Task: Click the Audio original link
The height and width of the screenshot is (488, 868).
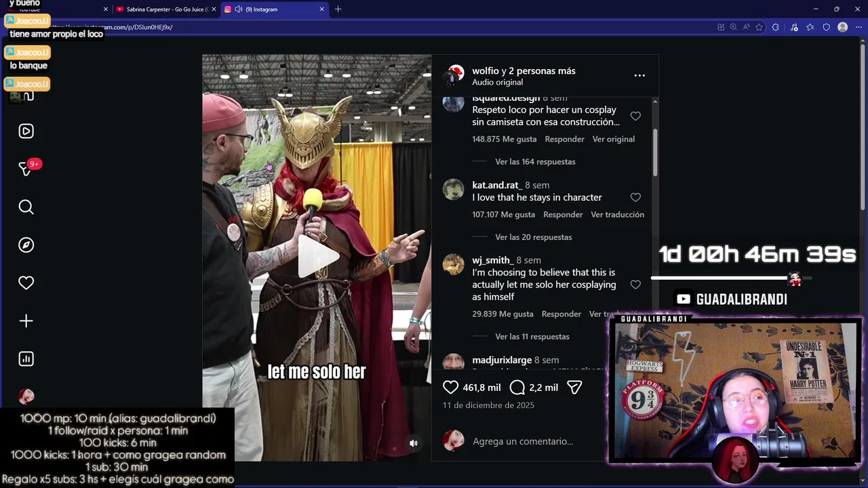Action: [497, 82]
